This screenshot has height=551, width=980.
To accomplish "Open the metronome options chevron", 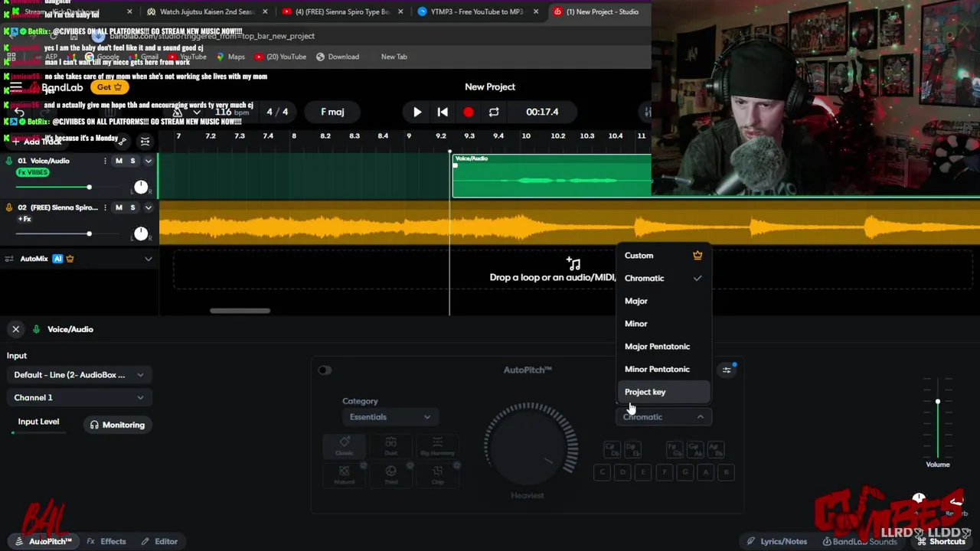I will (x=197, y=112).
